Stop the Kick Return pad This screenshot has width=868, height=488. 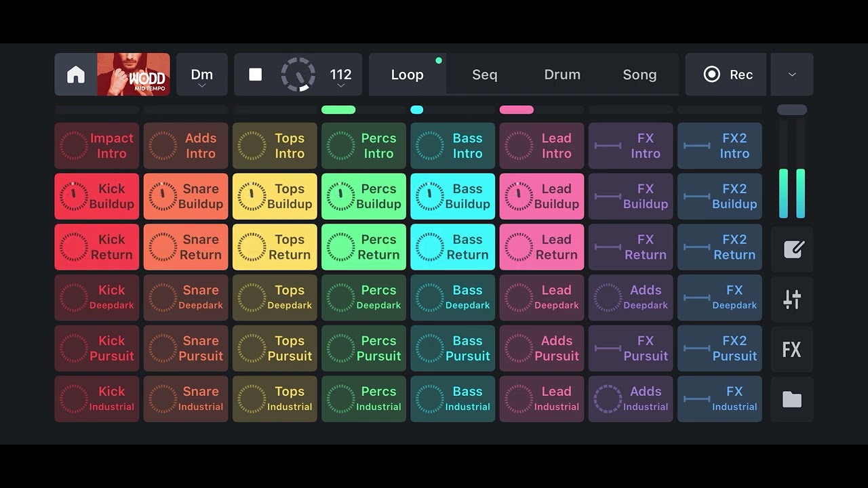coord(97,247)
